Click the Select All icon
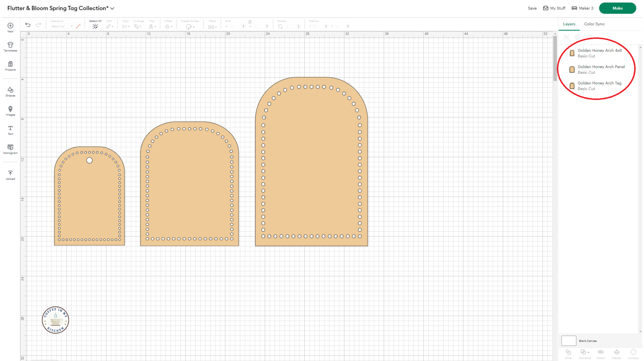 click(95, 26)
